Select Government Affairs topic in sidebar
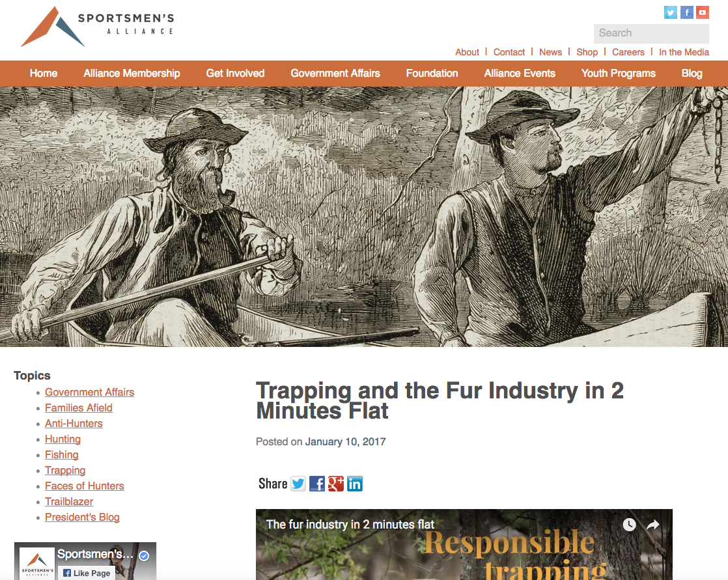This screenshot has height=580, width=728. coord(90,392)
